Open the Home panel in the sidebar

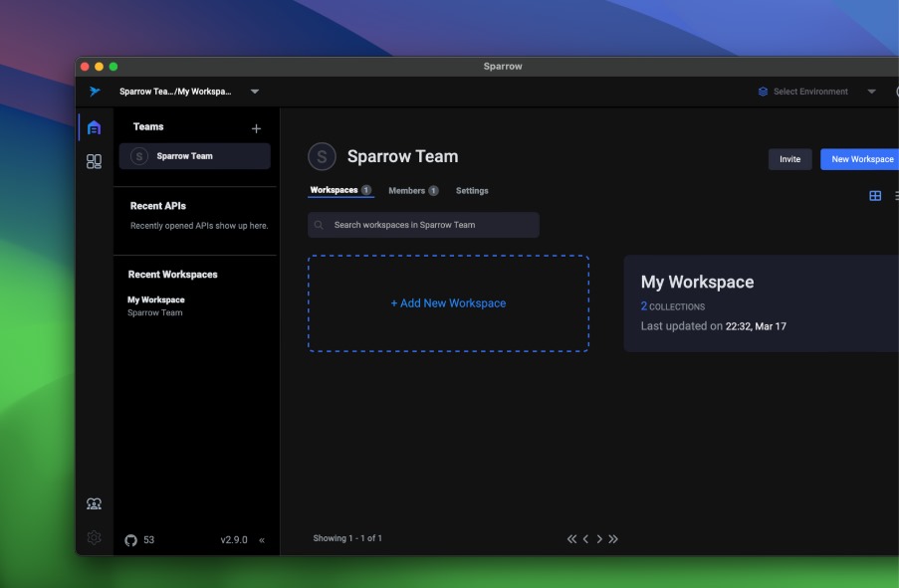coord(94,126)
